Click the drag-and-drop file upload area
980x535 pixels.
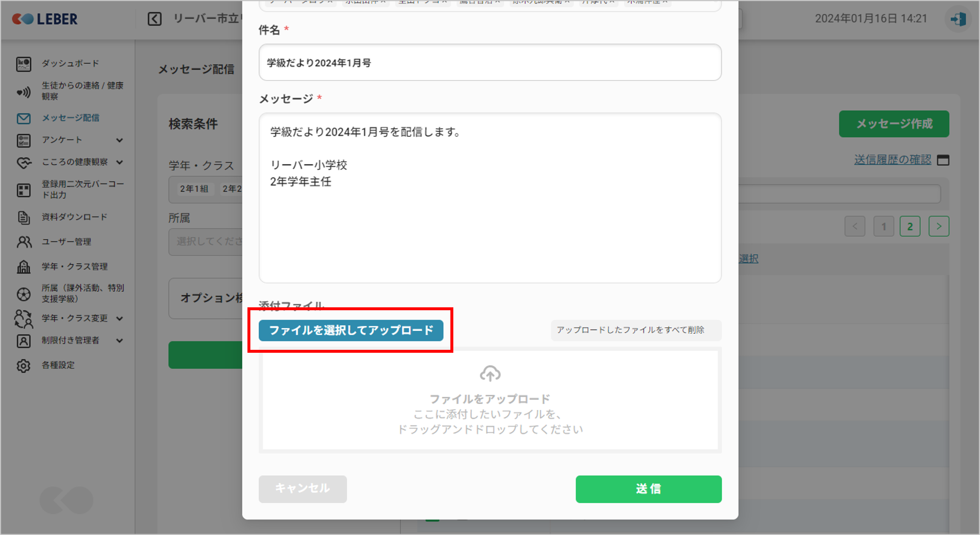(x=490, y=400)
